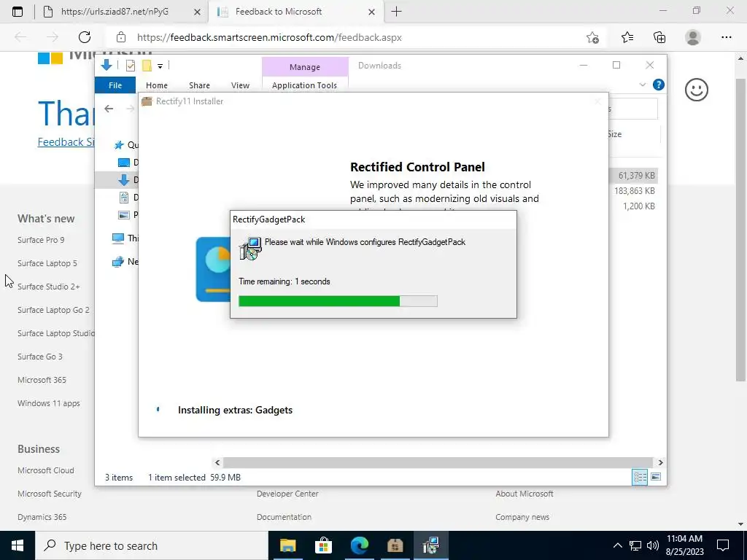Select the Network icon in the navigation pane

click(118, 262)
